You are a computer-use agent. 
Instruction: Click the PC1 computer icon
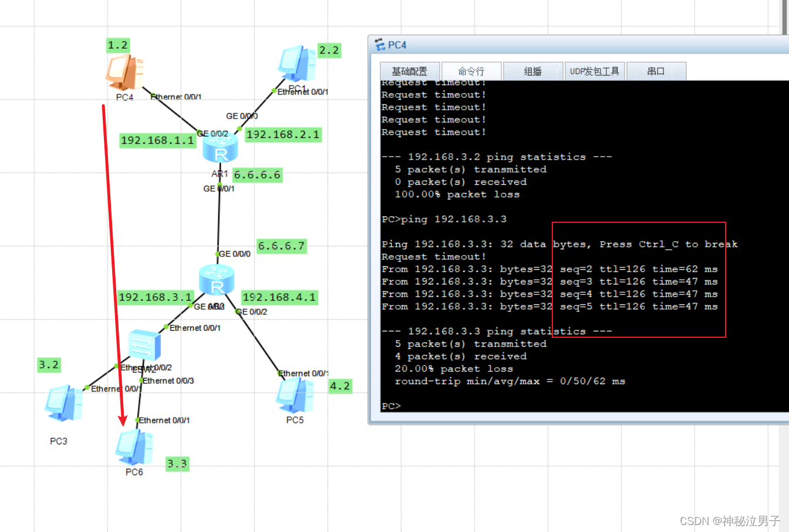click(x=297, y=63)
